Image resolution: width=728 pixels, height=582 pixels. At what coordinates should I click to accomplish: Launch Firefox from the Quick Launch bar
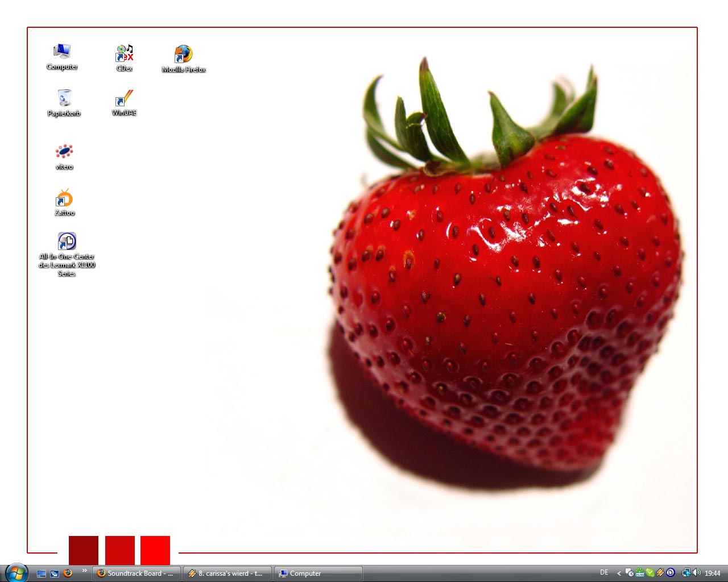(x=68, y=573)
